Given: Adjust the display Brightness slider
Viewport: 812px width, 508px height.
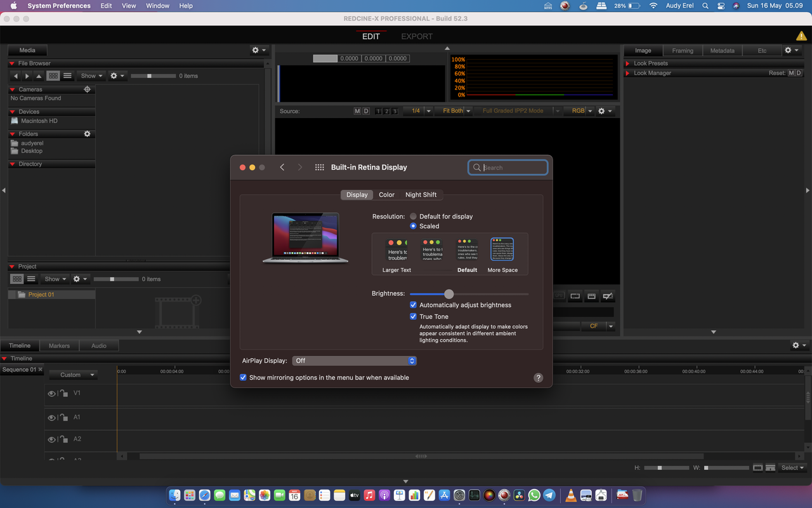Looking at the screenshot, I should click(x=469, y=294).
